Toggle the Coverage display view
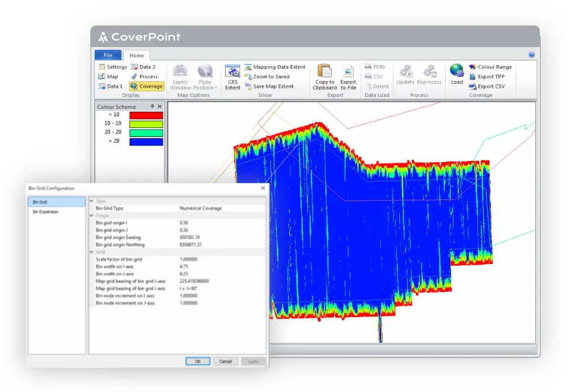Viewport: 567px width, 392px height. pos(146,87)
